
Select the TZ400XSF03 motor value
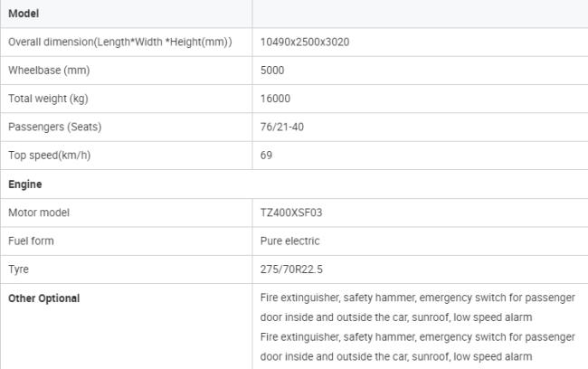[x=290, y=213]
